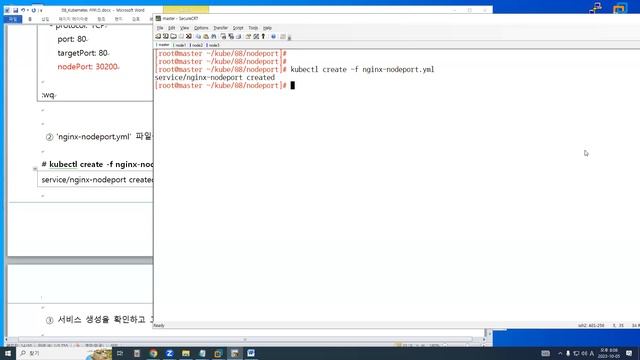Show hidden system tray icons chevron
640x360 pixels.
click(560, 353)
